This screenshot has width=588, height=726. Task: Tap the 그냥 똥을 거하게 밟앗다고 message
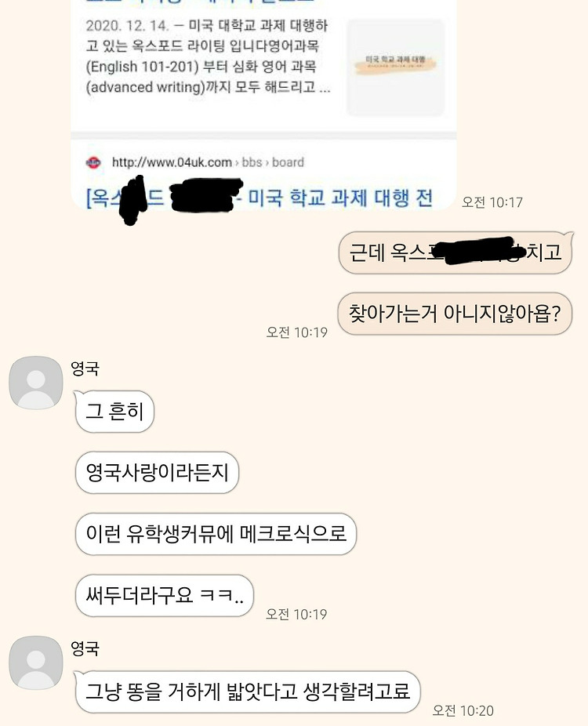(x=248, y=692)
